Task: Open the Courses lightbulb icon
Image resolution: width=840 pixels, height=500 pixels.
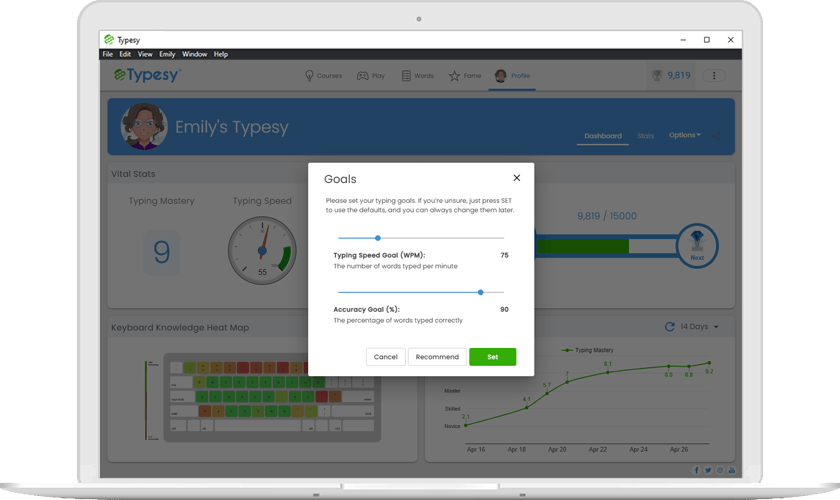Action: pos(309,76)
